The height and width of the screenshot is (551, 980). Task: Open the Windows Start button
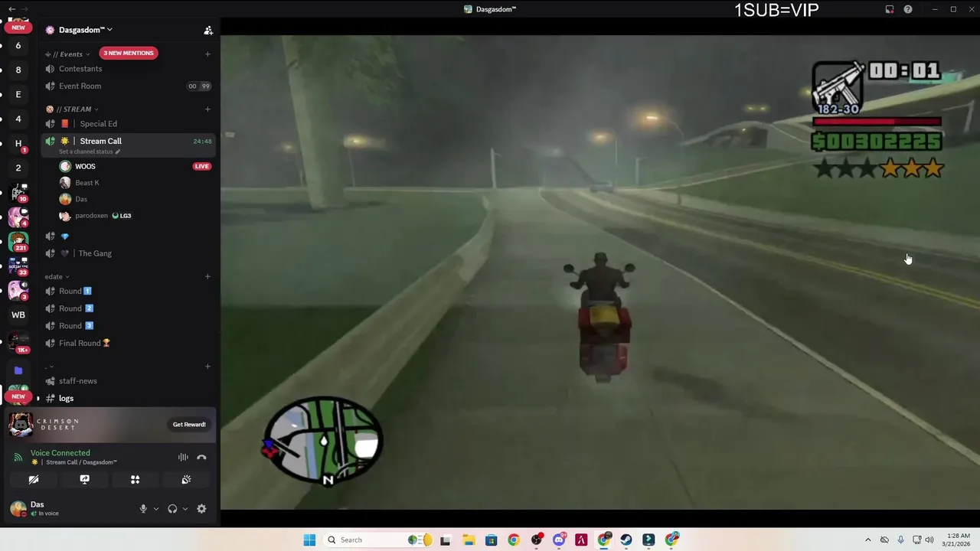pos(309,540)
